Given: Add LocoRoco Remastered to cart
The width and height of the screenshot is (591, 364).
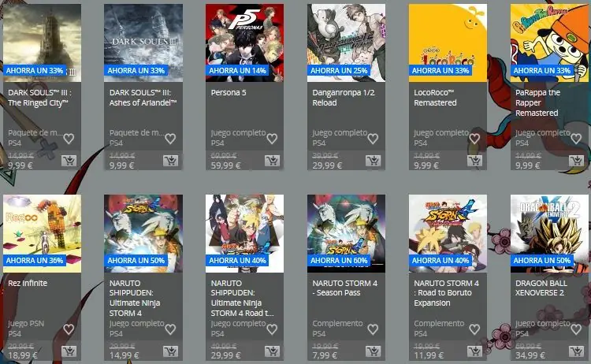Looking at the screenshot, I should 474,161.
